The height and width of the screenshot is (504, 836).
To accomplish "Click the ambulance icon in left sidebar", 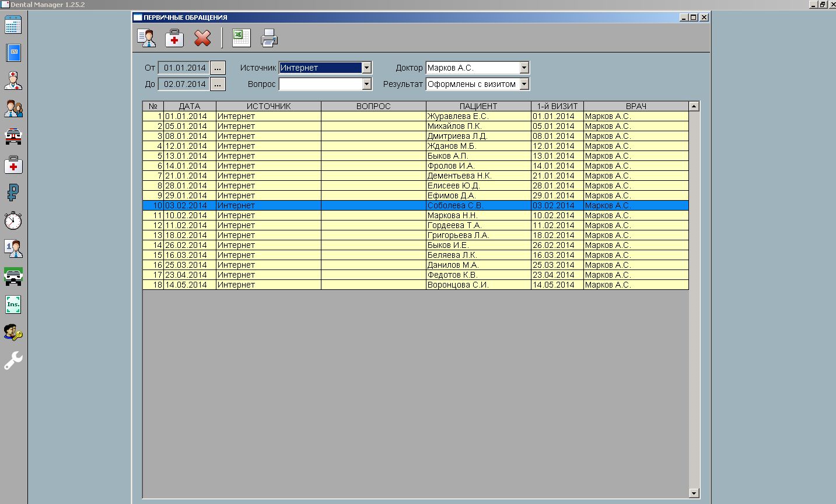I will (13, 136).
